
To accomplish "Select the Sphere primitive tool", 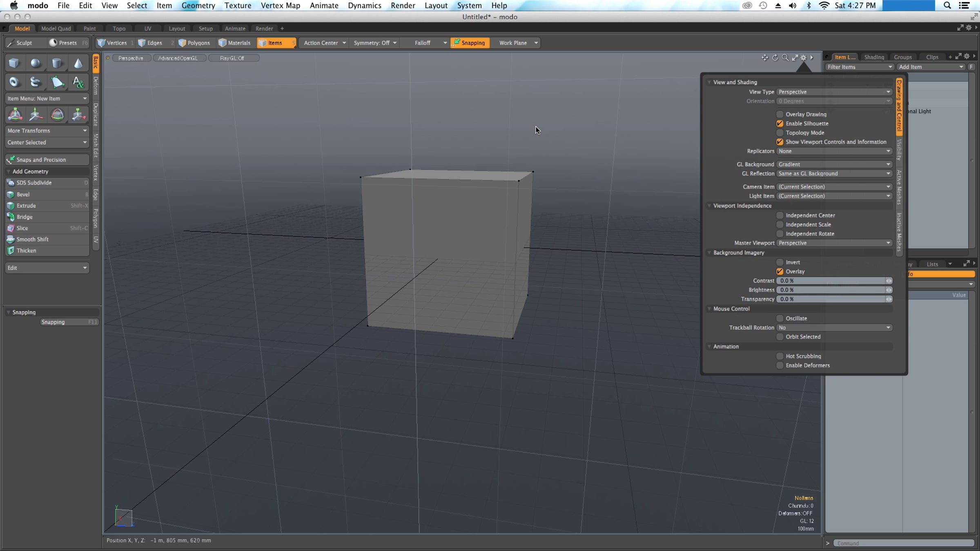I will (36, 63).
